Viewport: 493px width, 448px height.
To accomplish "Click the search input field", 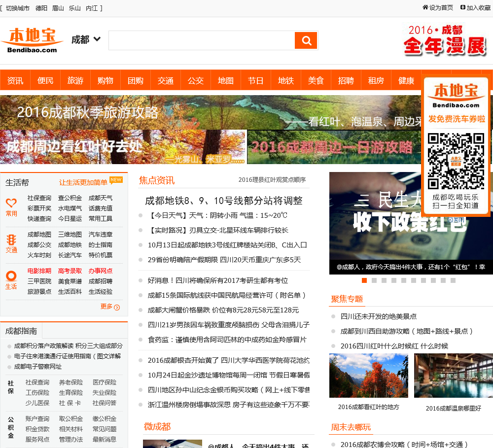I will 202,40.
